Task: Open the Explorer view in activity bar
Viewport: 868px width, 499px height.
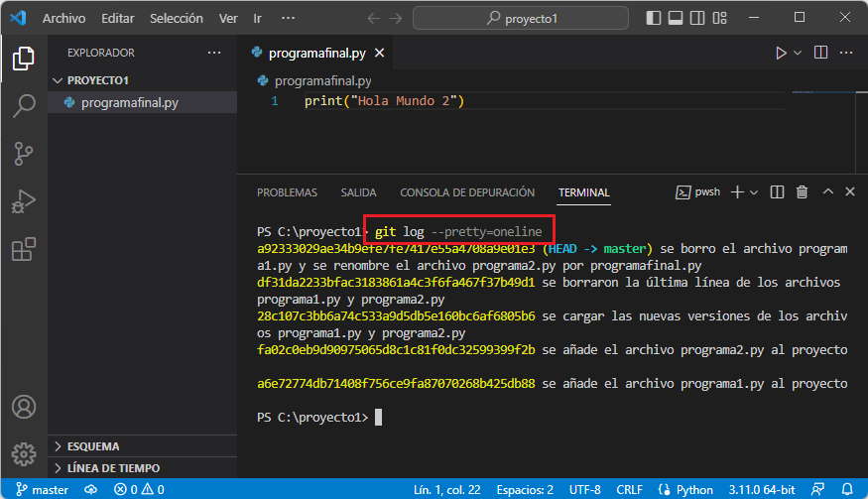Action: 23,59
